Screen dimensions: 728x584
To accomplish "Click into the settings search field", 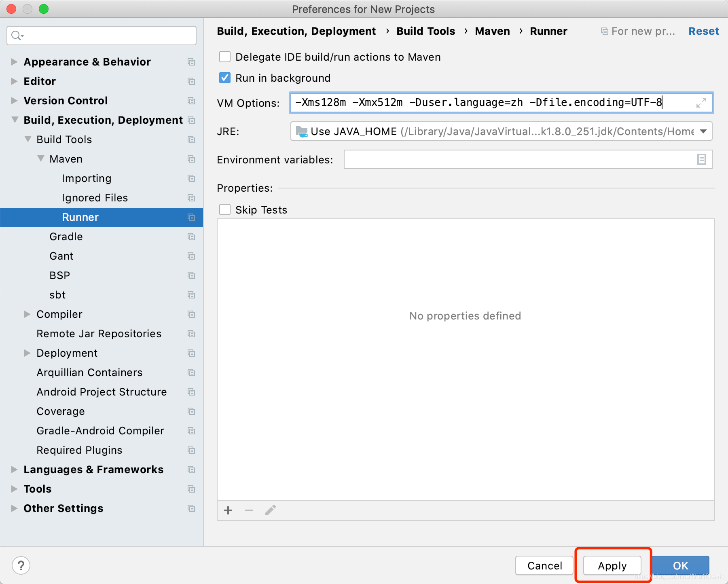I will (x=102, y=36).
